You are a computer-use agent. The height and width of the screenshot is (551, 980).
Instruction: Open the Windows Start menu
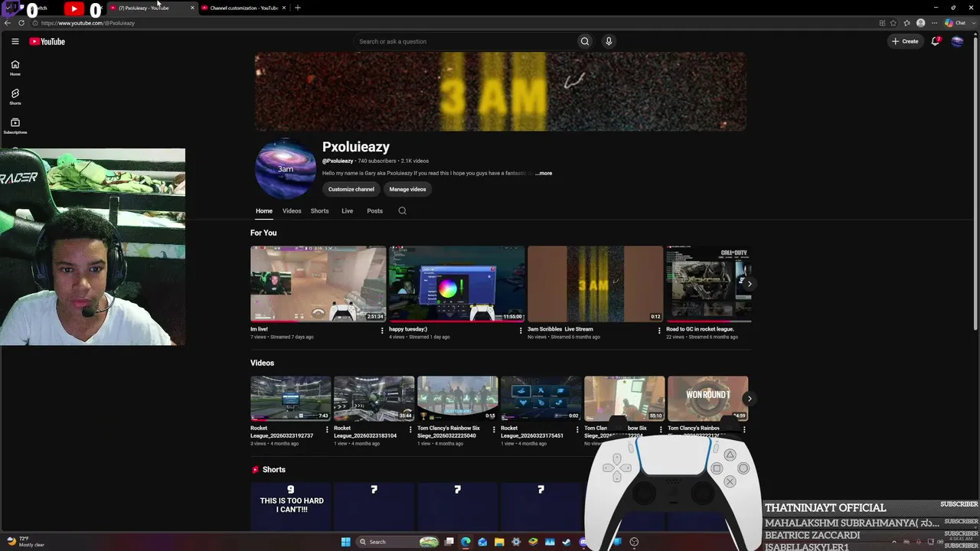pyautogui.click(x=346, y=542)
